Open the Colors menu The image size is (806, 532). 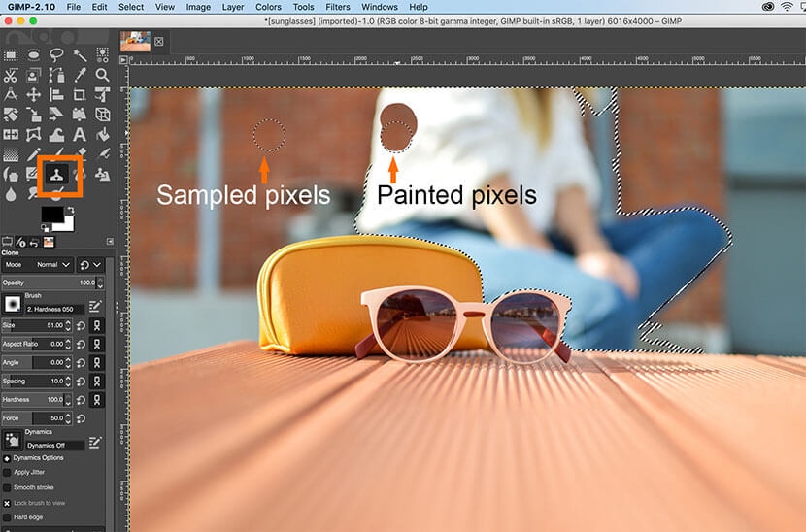268,7
